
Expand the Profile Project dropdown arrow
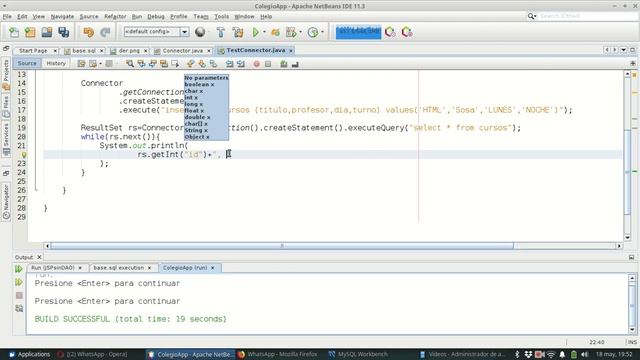click(322, 32)
